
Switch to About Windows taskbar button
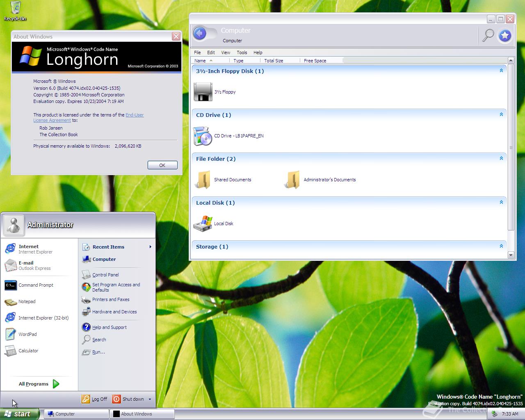click(142, 414)
